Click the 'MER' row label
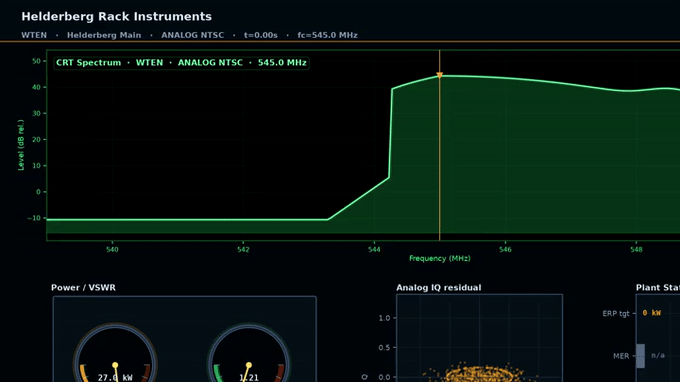The width and height of the screenshot is (680, 382). [621, 356]
